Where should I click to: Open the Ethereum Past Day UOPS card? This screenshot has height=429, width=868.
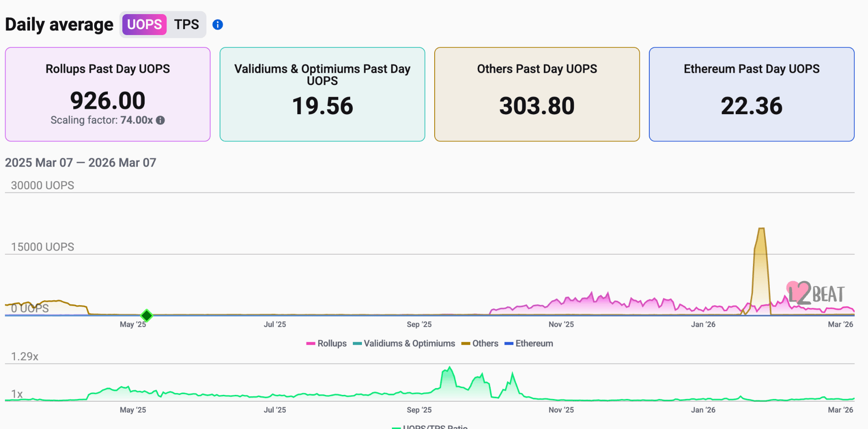point(752,94)
